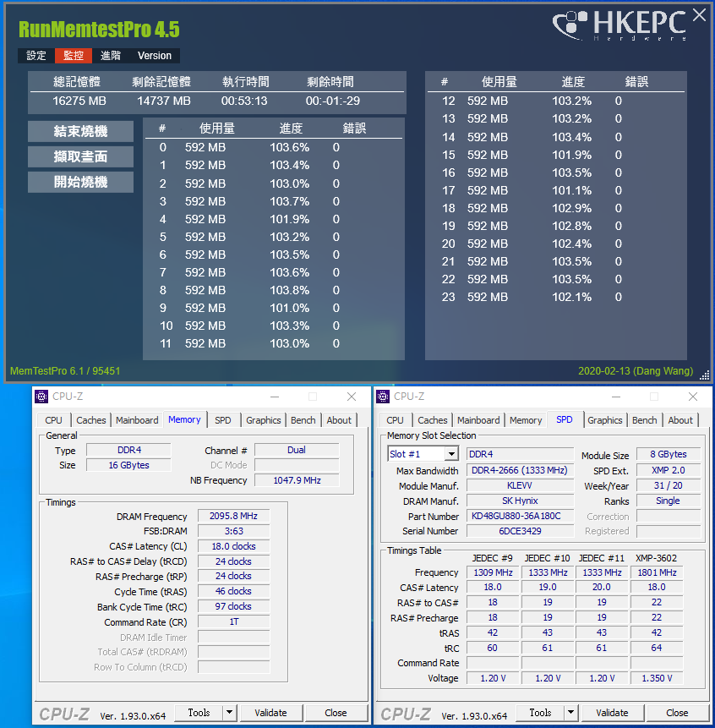Open the 進階 tab in RunMemtestPro
Image resolution: width=715 pixels, height=728 pixels.
click(x=111, y=56)
